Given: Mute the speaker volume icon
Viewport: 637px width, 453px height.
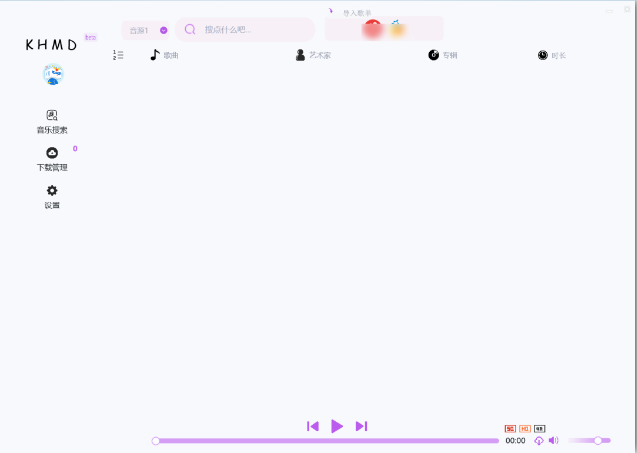Looking at the screenshot, I should point(553,440).
